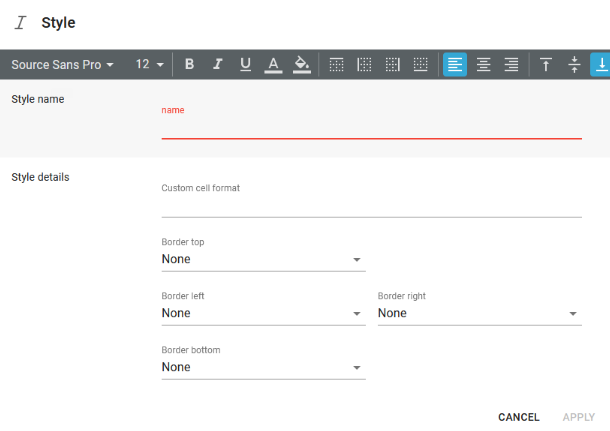Align cell content to middle vertically
The width and height of the screenshot is (610, 431).
point(574,64)
